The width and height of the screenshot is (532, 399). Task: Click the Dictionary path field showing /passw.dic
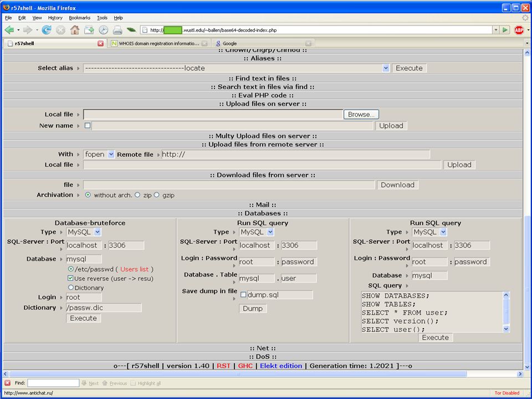click(104, 308)
